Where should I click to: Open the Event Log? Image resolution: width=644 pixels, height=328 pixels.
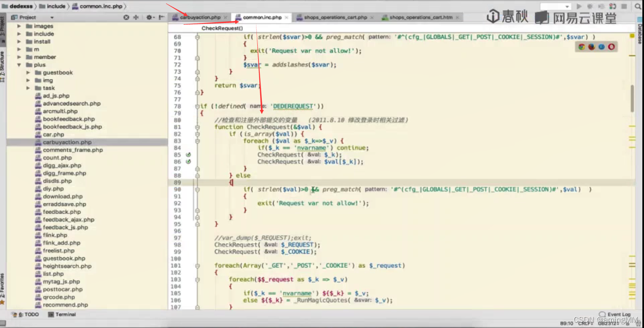pos(615,314)
